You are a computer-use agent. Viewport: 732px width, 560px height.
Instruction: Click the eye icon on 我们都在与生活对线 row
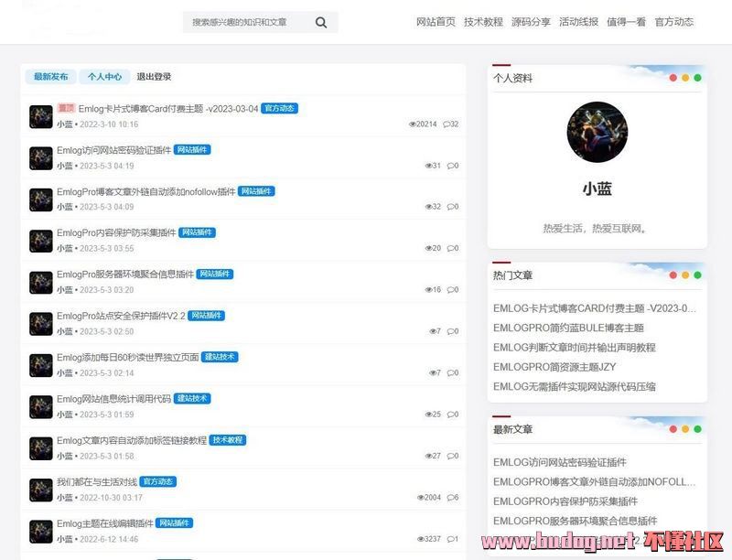420,498
